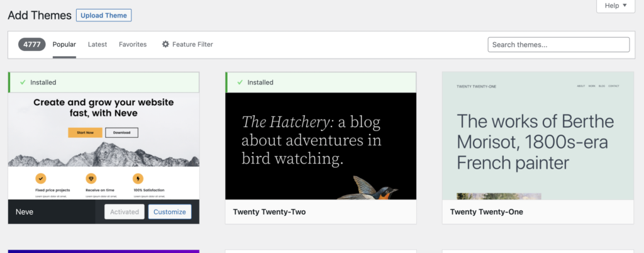The height and width of the screenshot is (253, 644).
Task: Open the Favorites tab
Action: (133, 44)
